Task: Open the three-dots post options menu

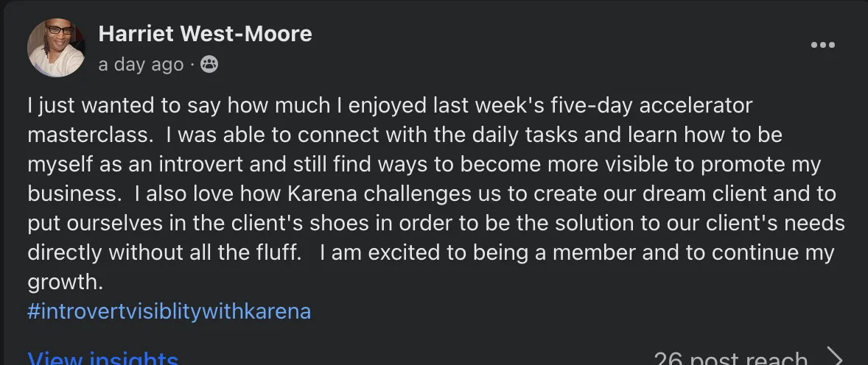Action: click(822, 46)
